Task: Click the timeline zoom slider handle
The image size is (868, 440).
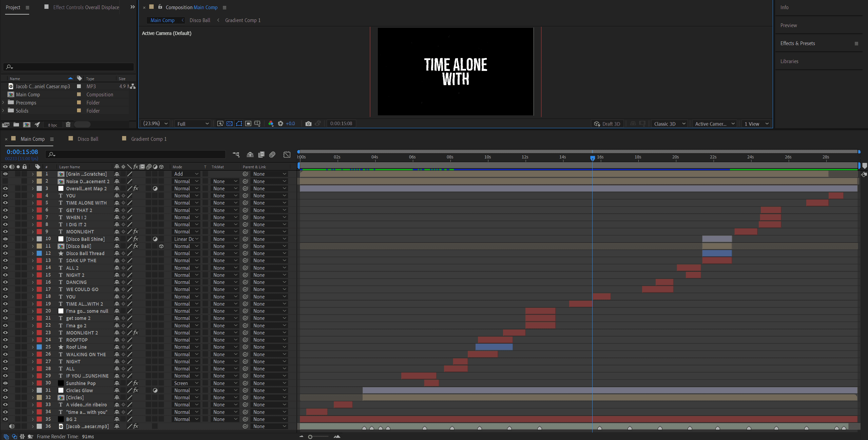Action: tap(310, 437)
